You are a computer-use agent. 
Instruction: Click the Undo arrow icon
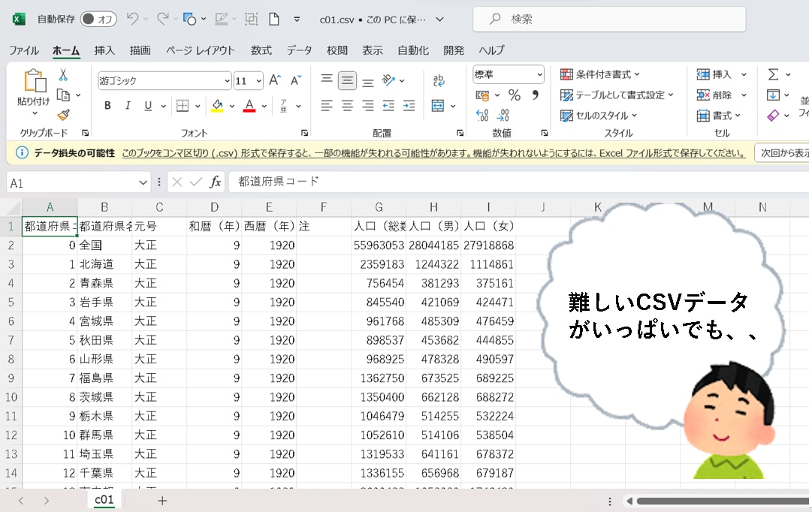[x=132, y=20]
